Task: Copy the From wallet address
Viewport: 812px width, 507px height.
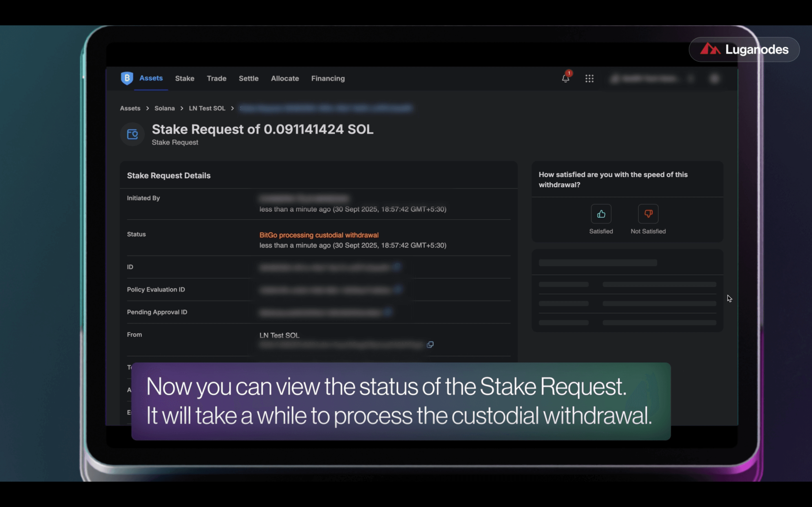Action: [x=430, y=345]
